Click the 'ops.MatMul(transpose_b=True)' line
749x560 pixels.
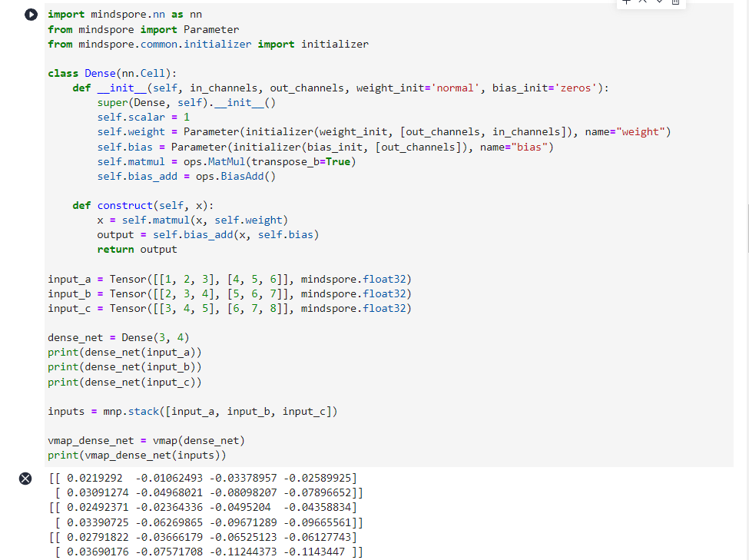coord(270,161)
